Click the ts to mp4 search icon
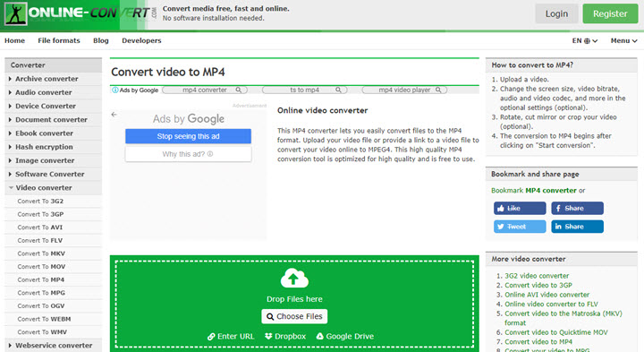Viewport: 644px width, 352px height. tap(338, 90)
